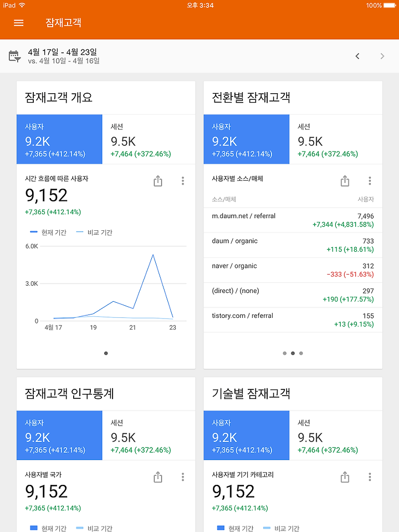
Task: Click page dot in 잠재고객 개요 card
Action: click(106, 353)
